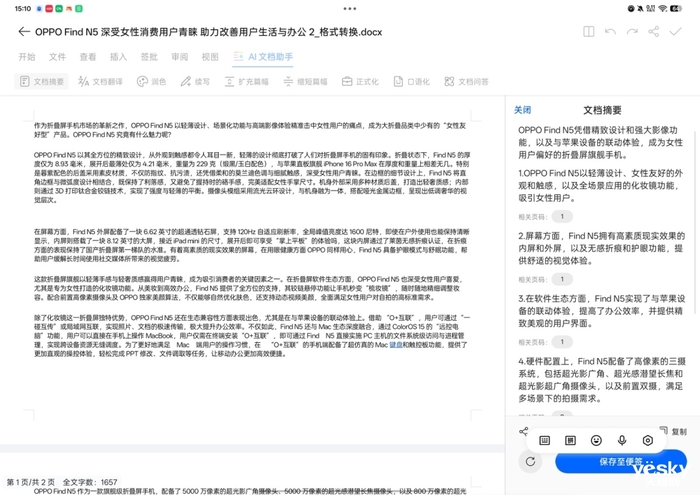Select the AI 文档助手 tab

(263, 57)
